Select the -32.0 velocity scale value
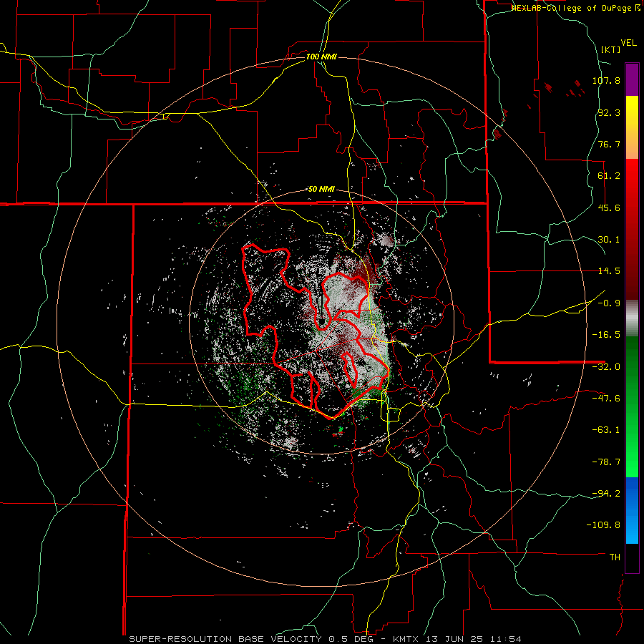 [606, 367]
